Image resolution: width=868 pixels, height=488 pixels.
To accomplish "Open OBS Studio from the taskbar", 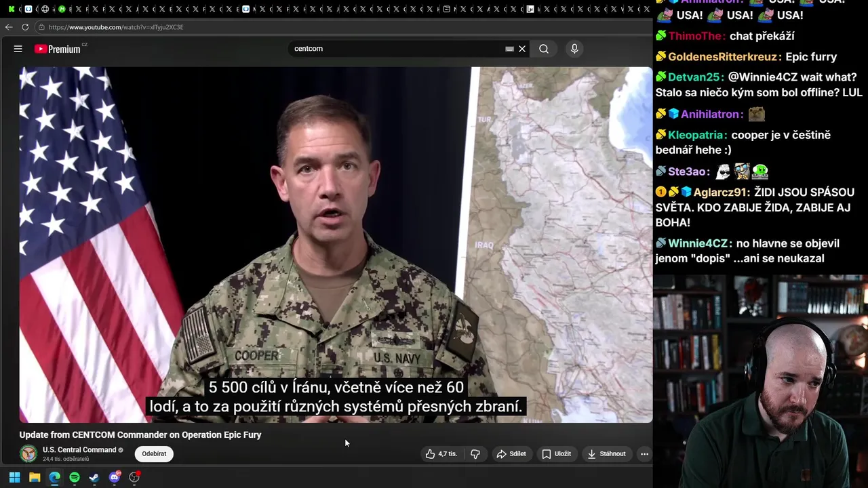I will tap(134, 477).
